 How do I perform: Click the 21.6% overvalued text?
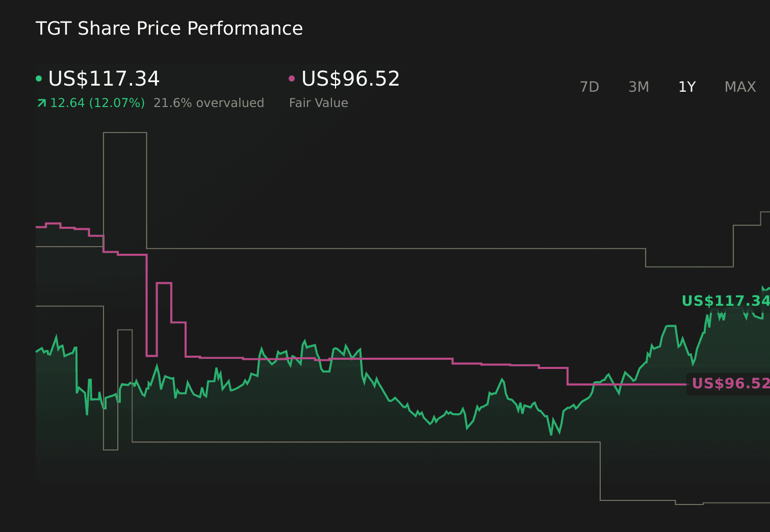(x=209, y=103)
